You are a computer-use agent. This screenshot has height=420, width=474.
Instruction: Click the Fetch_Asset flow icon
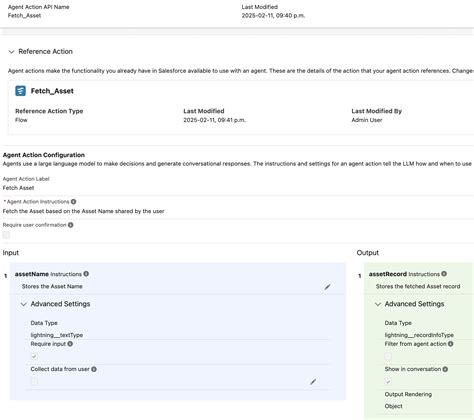coord(20,91)
